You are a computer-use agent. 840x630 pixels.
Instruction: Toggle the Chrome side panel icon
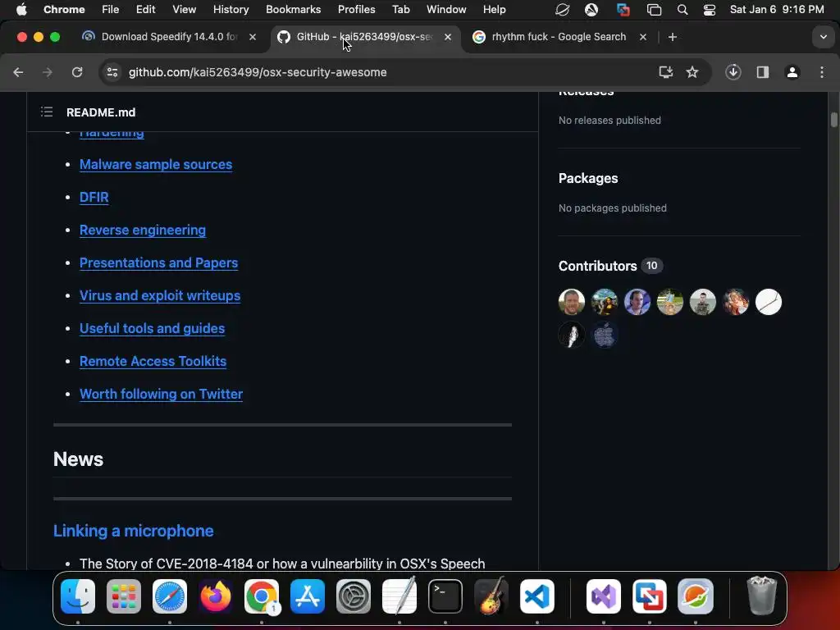click(x=763, y=72)
